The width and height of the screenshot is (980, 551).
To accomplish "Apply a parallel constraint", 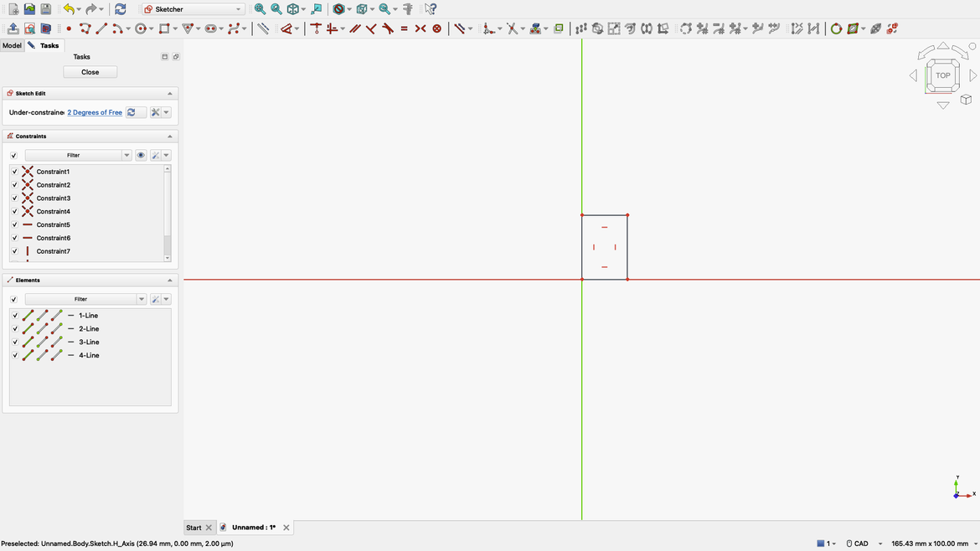I will (354, 28).
